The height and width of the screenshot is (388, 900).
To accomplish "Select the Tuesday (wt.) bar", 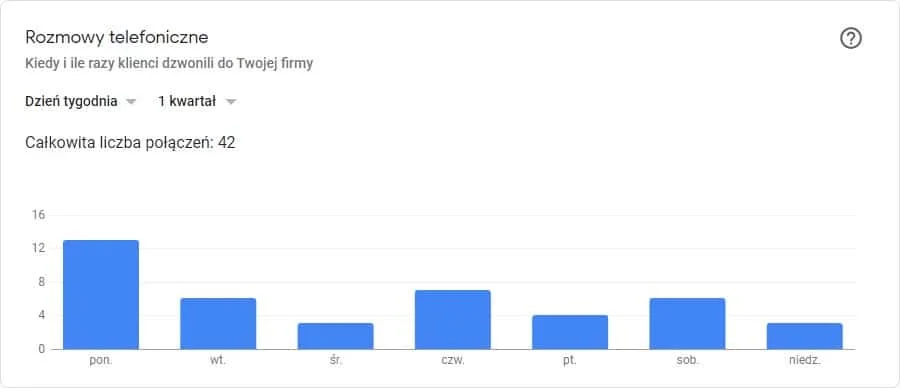I will point(218,324).
